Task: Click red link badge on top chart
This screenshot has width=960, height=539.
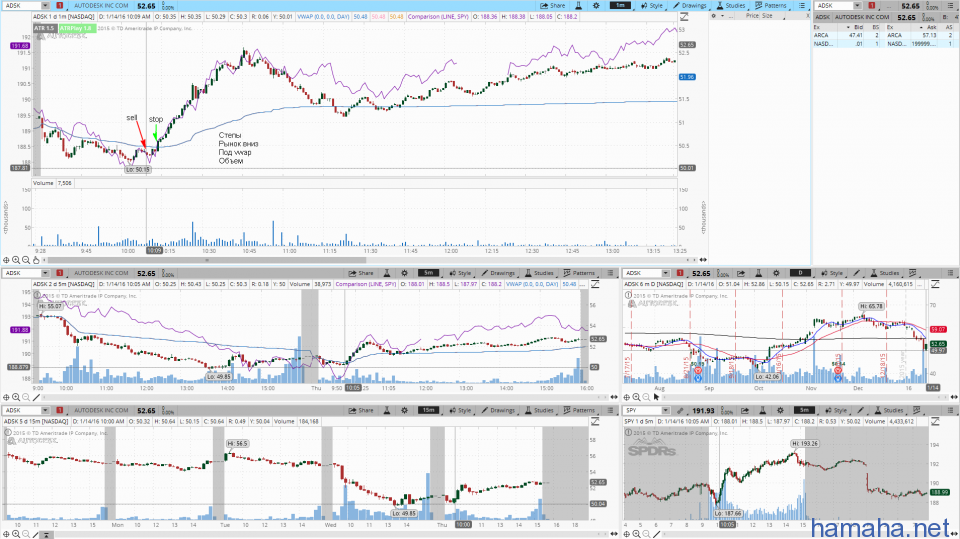Action: (59, 6)
